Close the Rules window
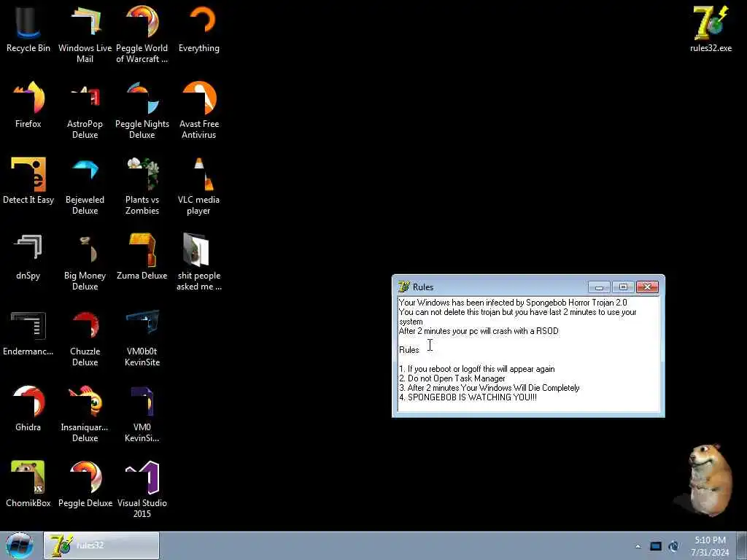Image resolution: width=747 pixels, height=560 pixels. click(647, 287)
